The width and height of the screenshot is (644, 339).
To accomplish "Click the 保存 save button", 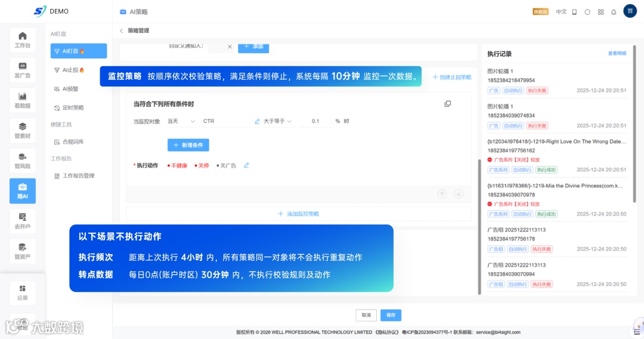I will [391, 315].
